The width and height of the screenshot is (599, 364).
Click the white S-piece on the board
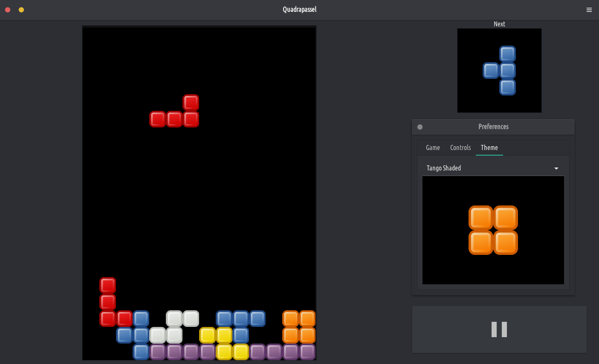[174, 327]
